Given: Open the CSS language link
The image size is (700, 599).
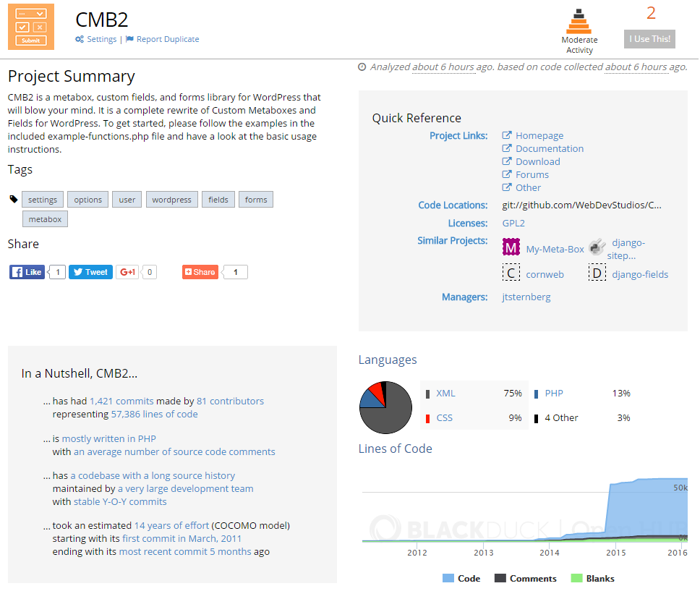Looking at the screenshot, I should point(444,417).
